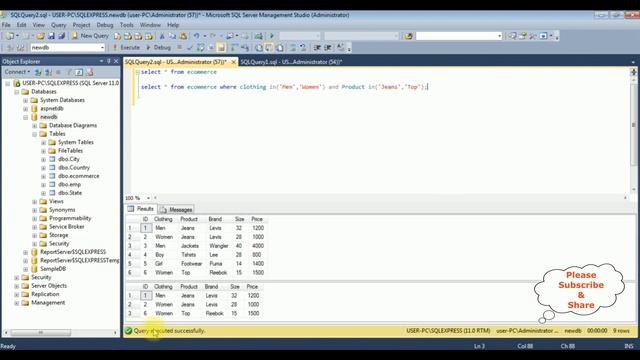Select the Replication node
The image size is (640, 360).
45,294
